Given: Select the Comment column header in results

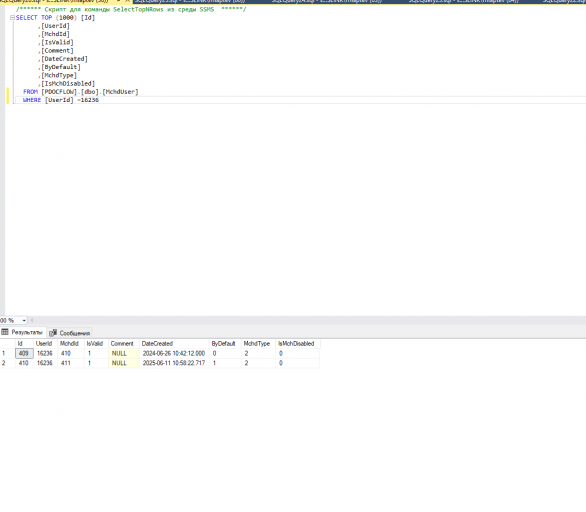Looking at the screenshot, I should coord(124,344).
